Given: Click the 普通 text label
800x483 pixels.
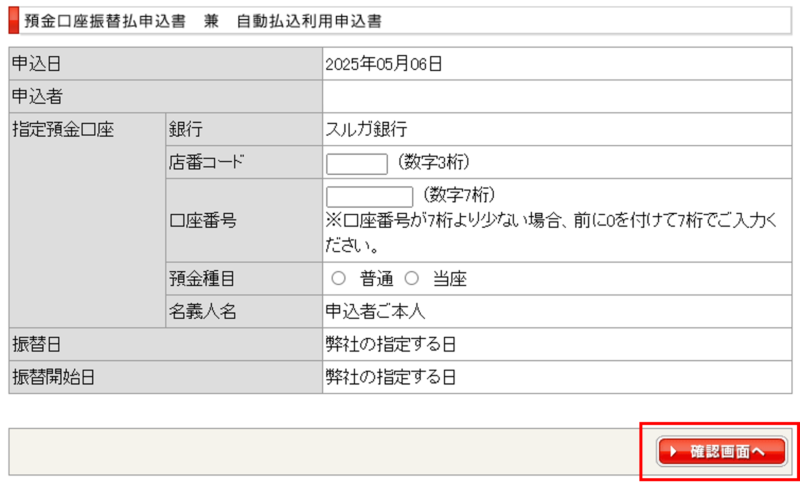Looking at the screenshot, I should click(376, 279).
